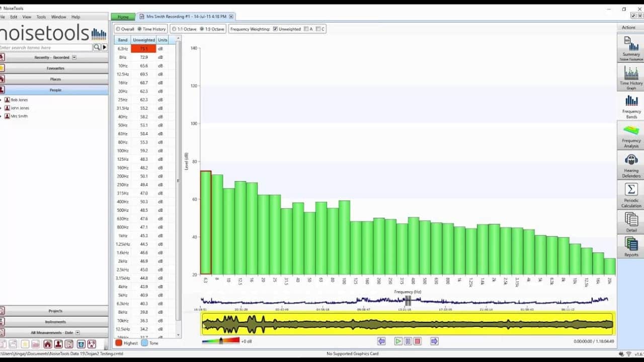Select the Time History radio button
644x362 pixels.
coord(139,29)
